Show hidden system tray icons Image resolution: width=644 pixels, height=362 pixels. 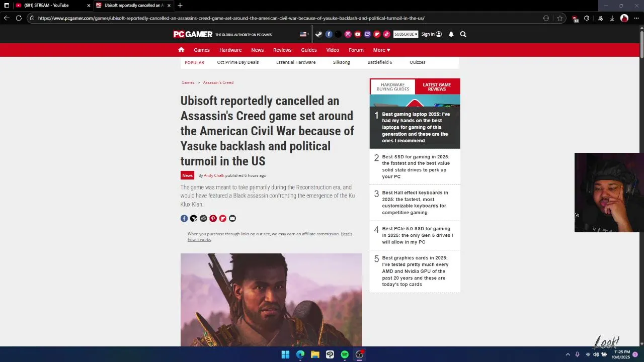568,354
